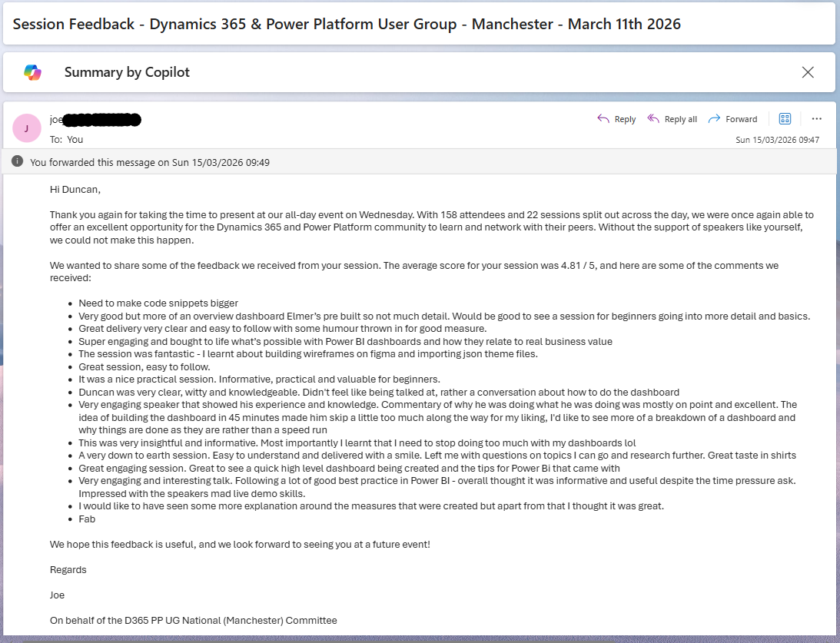Open the More actions ellipsis menu
The width and height of the screenshot is (840, 643).
pos(816,119)
